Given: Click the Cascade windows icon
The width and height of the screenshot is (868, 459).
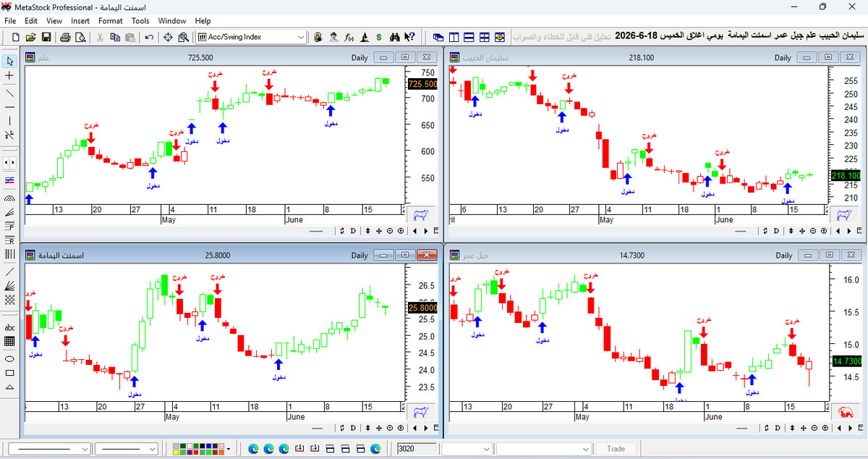Looking at the screenshot, I should [x=439, y=37].
